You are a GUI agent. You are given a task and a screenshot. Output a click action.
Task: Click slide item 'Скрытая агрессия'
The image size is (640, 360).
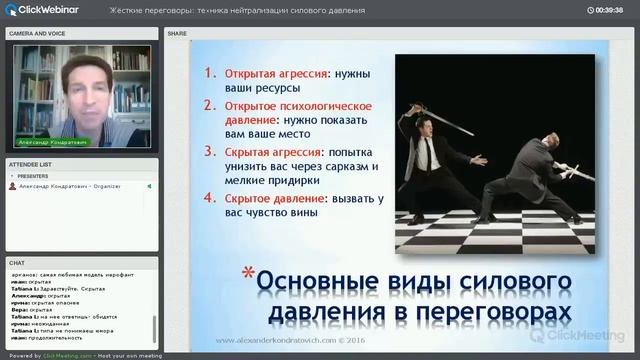(x=273, y=152)
